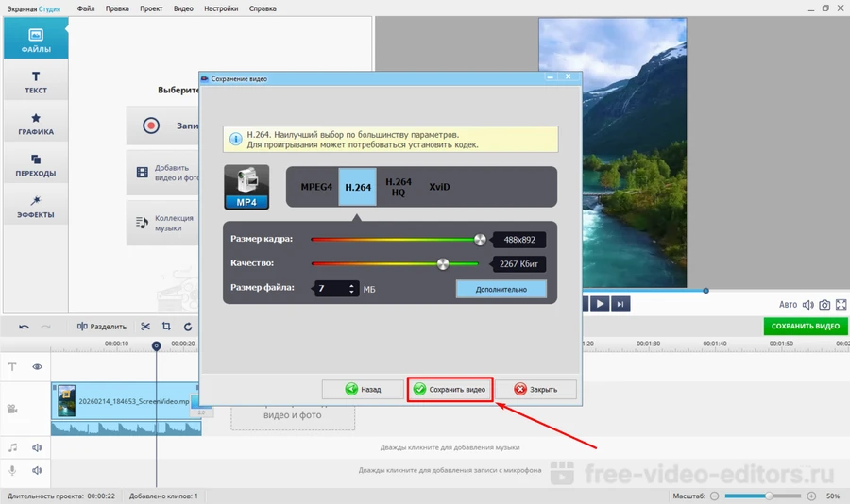
Task: Click the rotate icon in timeline toolbar
Action: tap(188, 327)
